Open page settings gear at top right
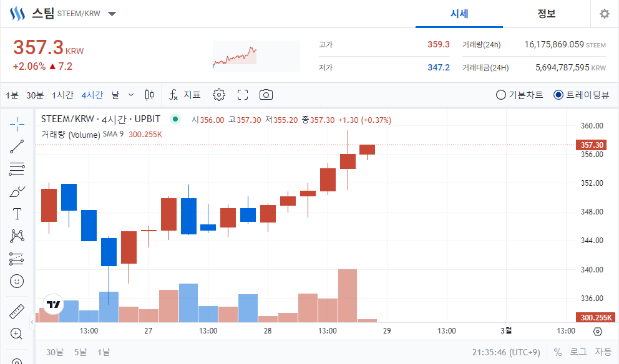The height and width of the screenshot is (364, 619). [x=605, y=14]
